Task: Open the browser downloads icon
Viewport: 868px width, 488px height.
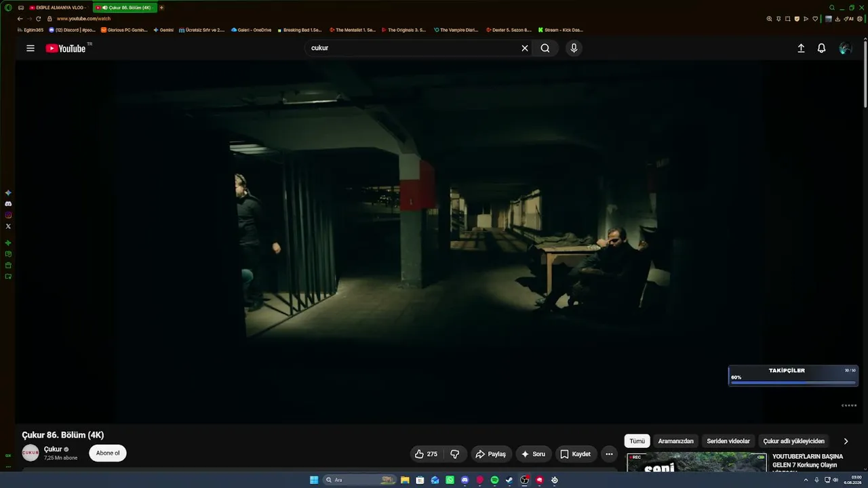Action: (838, 19)
